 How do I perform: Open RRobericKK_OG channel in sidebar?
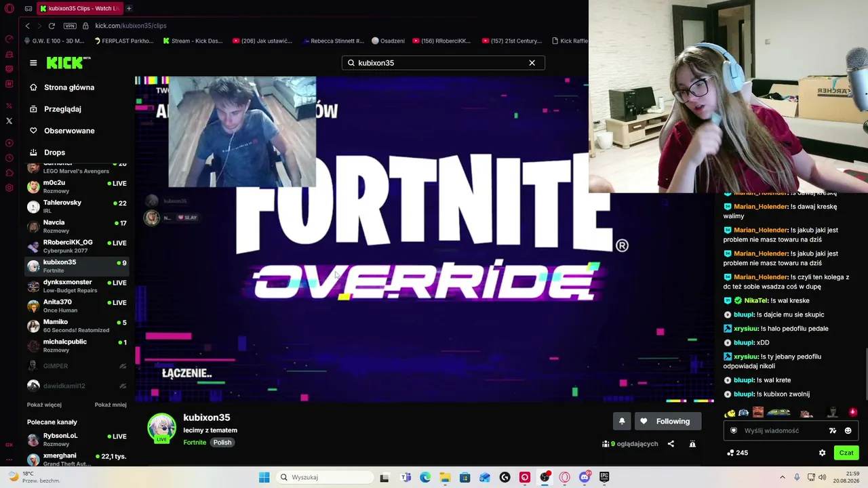(77, 246)
